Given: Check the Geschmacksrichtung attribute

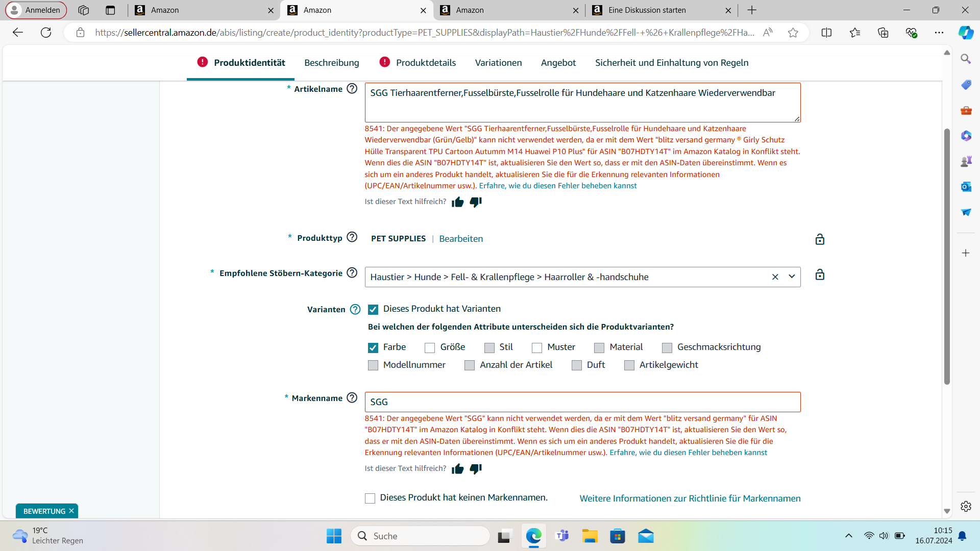Looking at the screenshot, I should [x=667, y=348].
